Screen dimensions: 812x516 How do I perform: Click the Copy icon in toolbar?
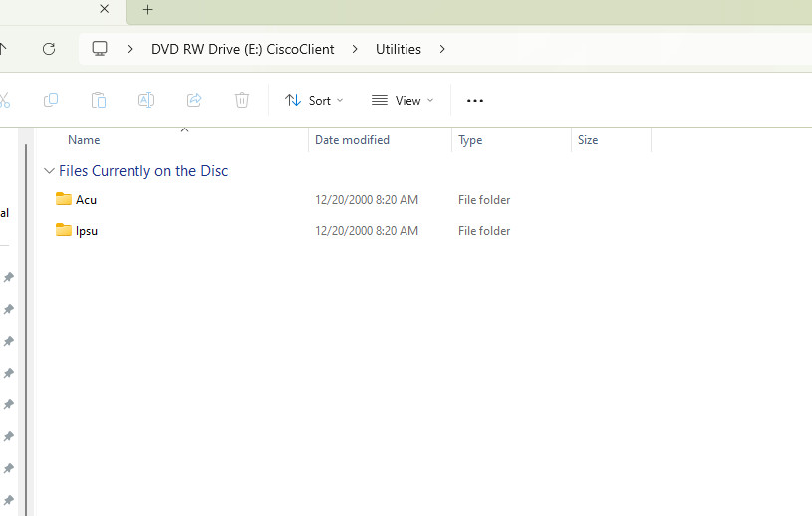[x=51, y=100]
